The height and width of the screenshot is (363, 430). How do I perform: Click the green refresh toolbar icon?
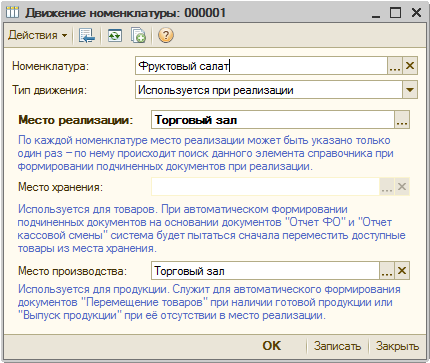115,35
